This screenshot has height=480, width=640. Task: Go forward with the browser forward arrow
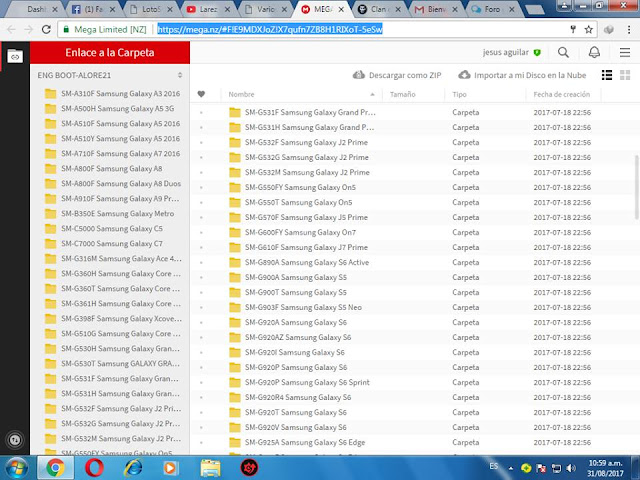(x=29, y=29)
